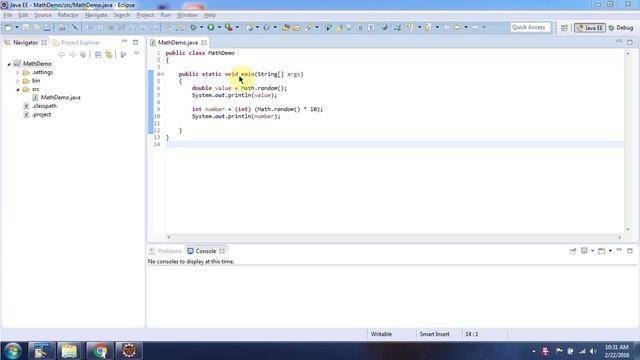The image size is (640, 360).
Task: Minimize the editor area
Action: pyautogui.click(x=619, y=42)
